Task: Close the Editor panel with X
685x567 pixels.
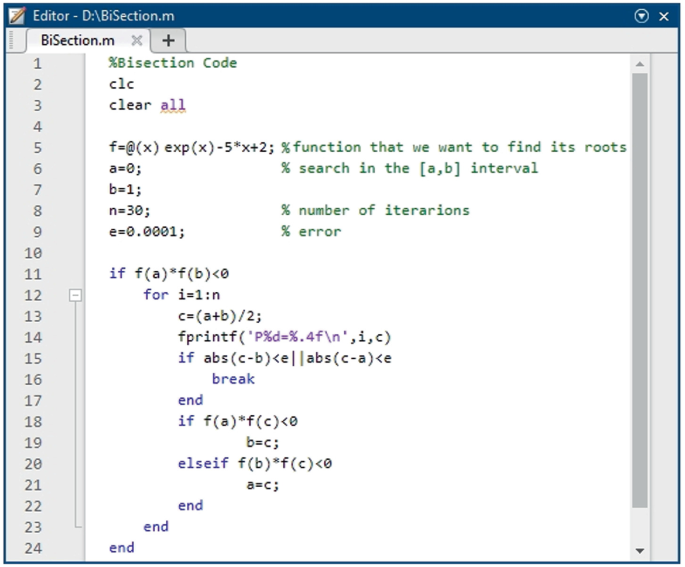Action: click(x=664, y=16)
